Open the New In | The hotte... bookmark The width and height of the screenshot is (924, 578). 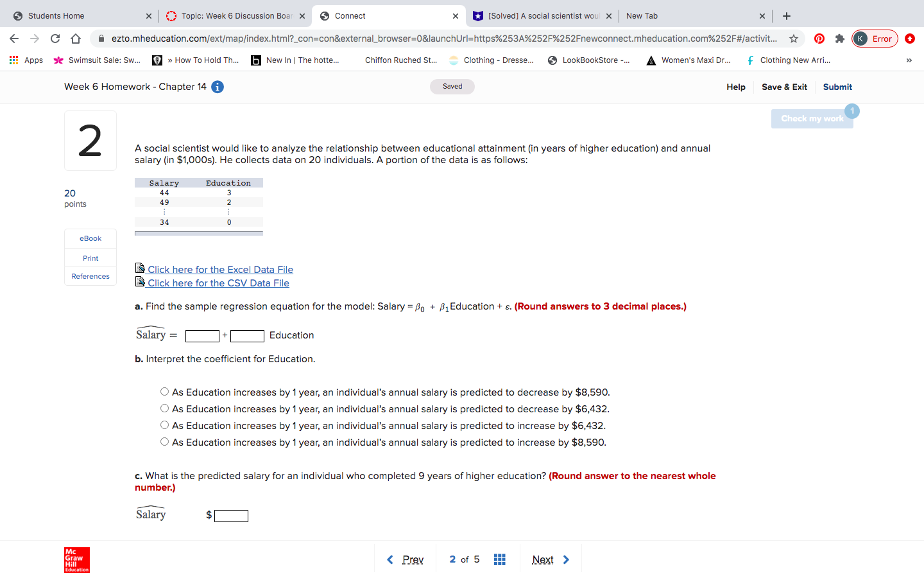295,60
